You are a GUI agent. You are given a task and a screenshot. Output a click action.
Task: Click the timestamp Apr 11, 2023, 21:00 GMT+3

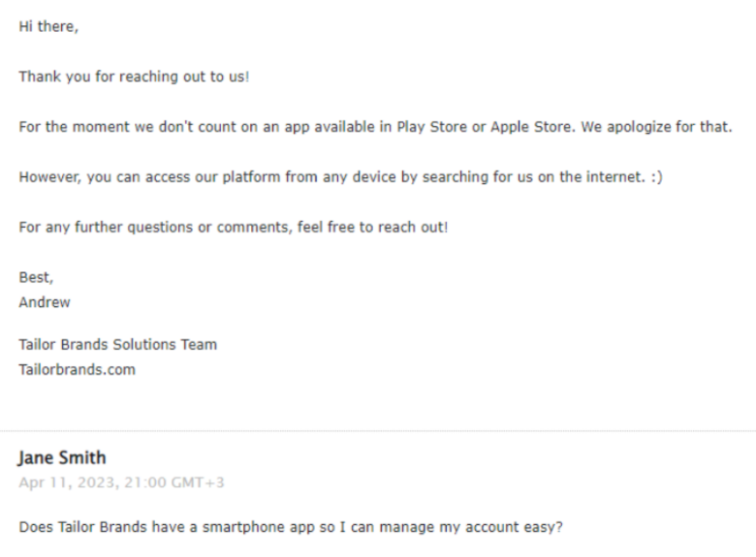(121, 482)
